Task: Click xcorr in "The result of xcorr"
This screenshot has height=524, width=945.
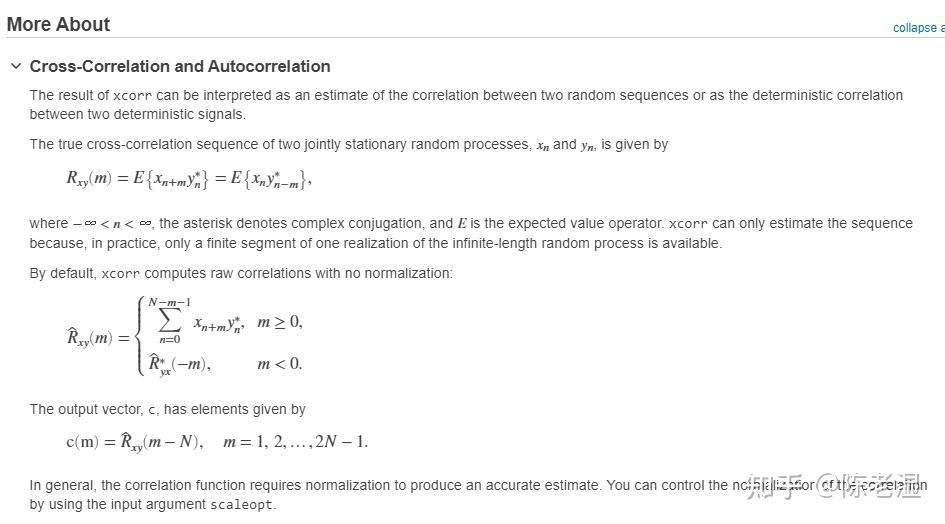Action: click(x=131, y=96)
